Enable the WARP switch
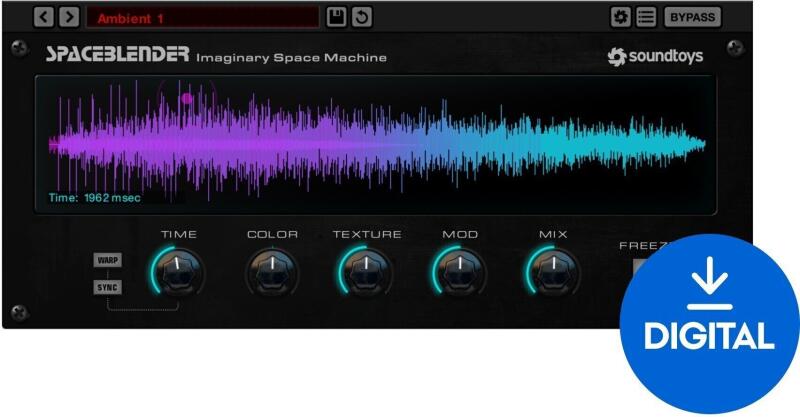This screenshot has height=417, width=800. point(107,260)
